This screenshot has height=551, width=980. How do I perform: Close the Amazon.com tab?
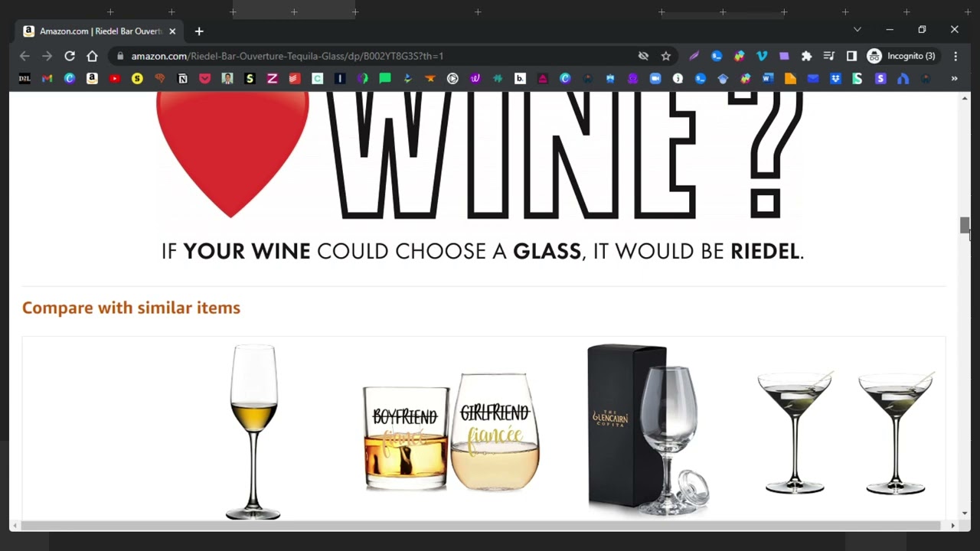pyautogui.click(x=172, y=31)
